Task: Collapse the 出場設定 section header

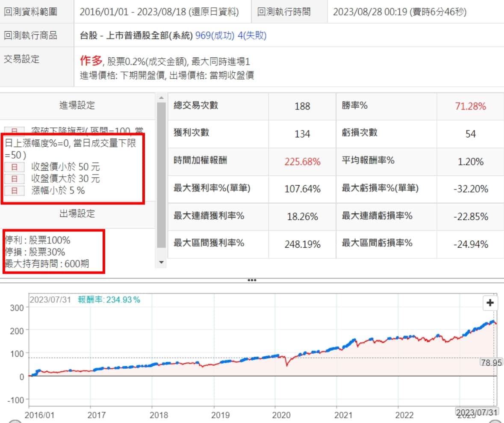Action: tap(77, 214)
